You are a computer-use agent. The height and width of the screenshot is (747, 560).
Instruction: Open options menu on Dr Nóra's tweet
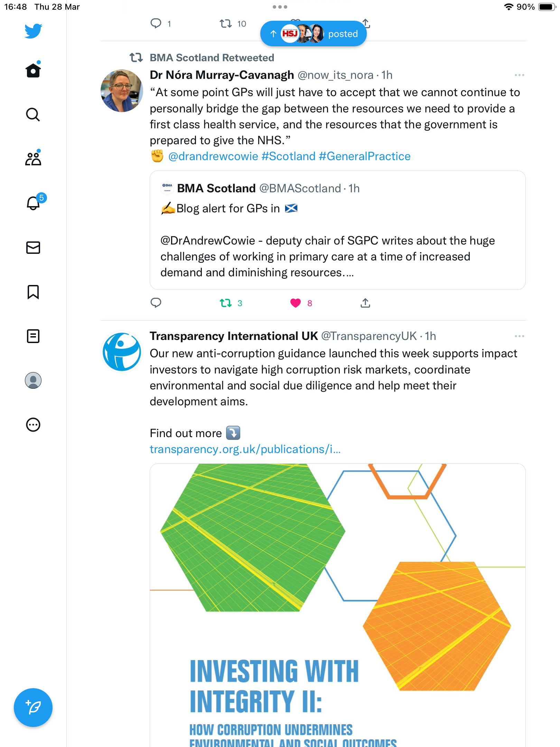pos(519,75)
